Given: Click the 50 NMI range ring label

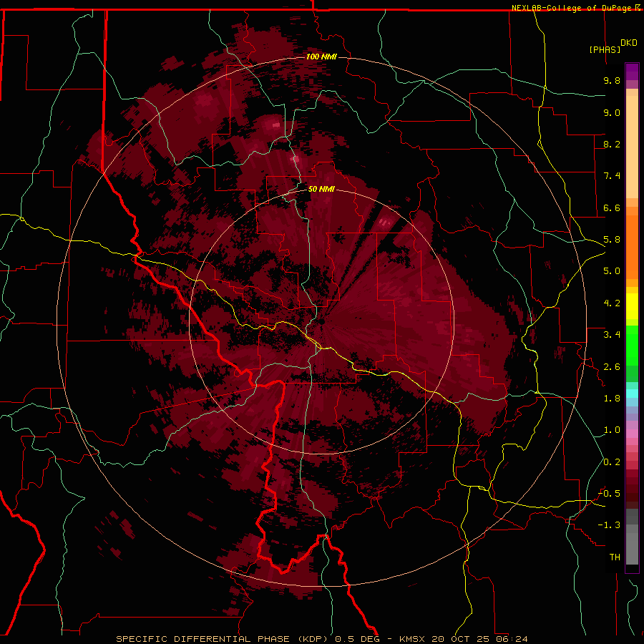Looking at the screenshot, I should (x=321, y=190).
